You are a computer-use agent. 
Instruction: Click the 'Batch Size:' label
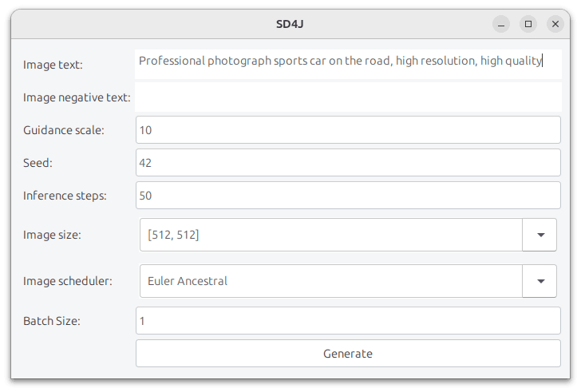pos(52,322)
